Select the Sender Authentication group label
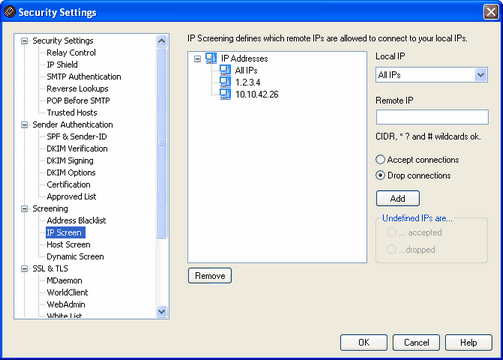 pyautogui.click(x=73, y=125)
